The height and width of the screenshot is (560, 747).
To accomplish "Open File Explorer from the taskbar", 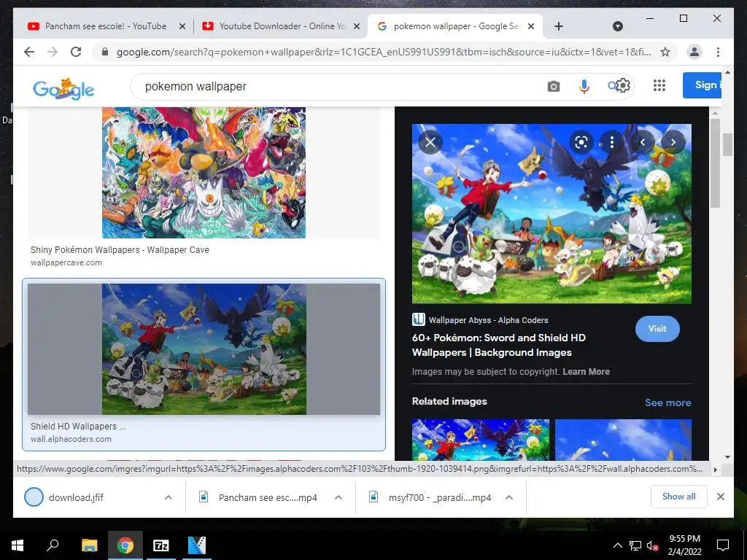I will pyautogui.click(x=89, y=545).
